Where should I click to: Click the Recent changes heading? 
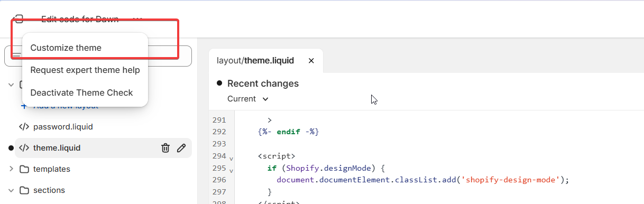(x=263, y=84)
